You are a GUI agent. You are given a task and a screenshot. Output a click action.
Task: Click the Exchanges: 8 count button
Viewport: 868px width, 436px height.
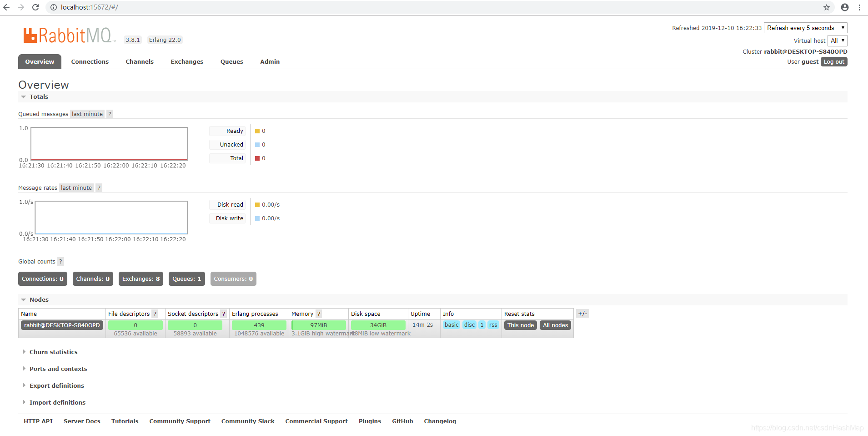coord(141,279)
